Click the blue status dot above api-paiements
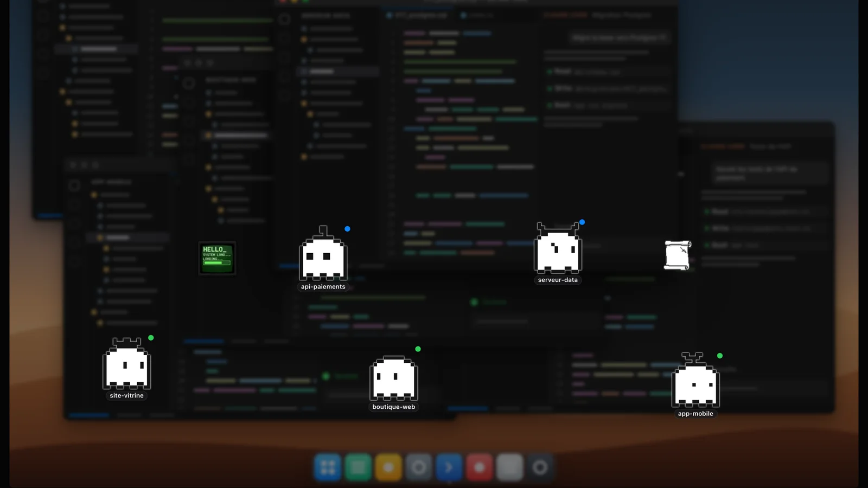The image size is (868, 488). click(x=347, y=229)
